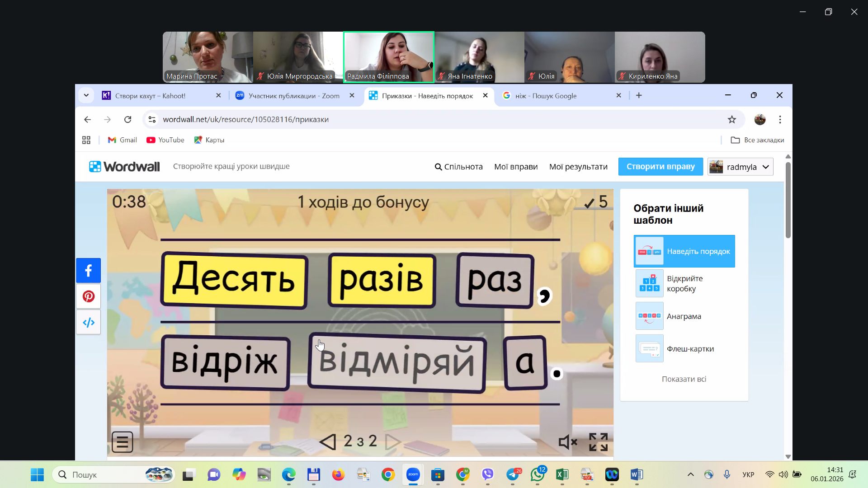The image size is (868, 488).
Task: Open the tab search dropdown arrow
Action: pyautogui.click(x=86, y=95)
